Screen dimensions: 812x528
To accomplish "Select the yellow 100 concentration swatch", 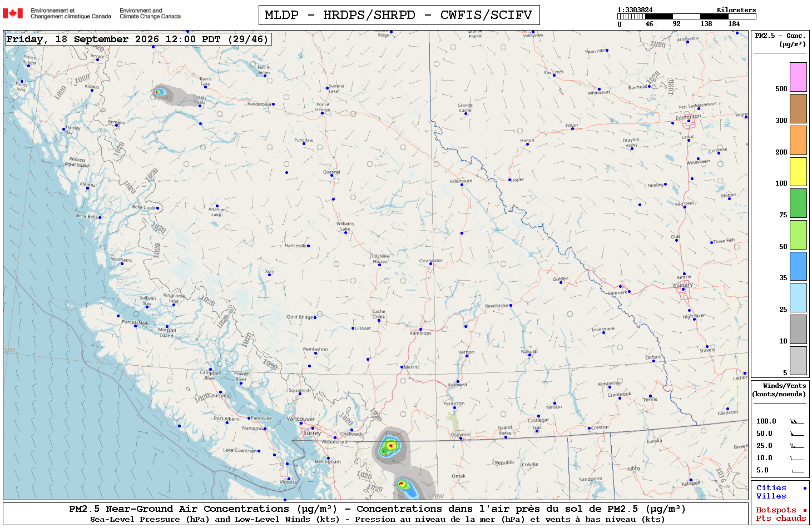I will [798, 171].
